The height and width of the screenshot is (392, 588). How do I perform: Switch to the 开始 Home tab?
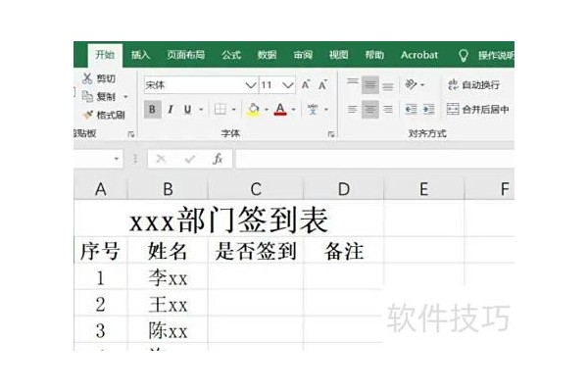click(105, 55)
